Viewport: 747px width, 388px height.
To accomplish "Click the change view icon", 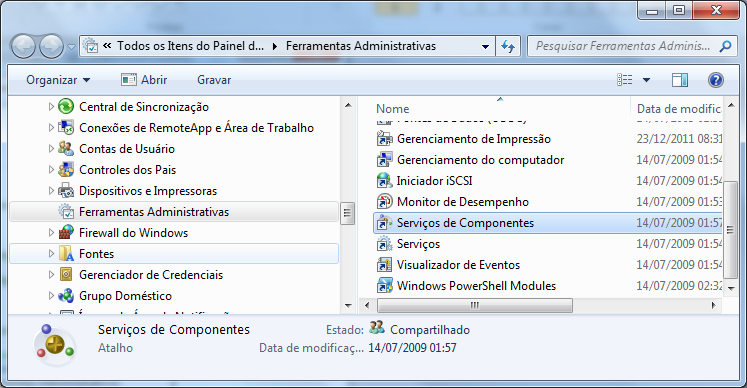I will (625, 80).
